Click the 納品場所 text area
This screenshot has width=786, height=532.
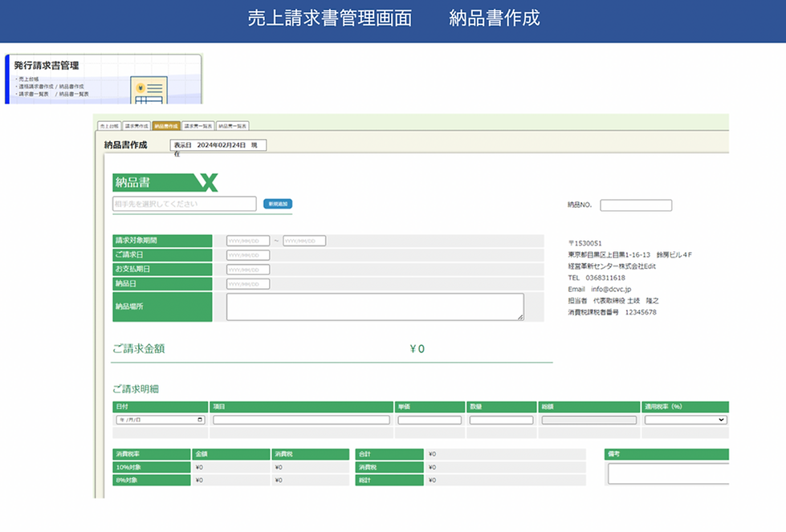click(x=375, y=307)
